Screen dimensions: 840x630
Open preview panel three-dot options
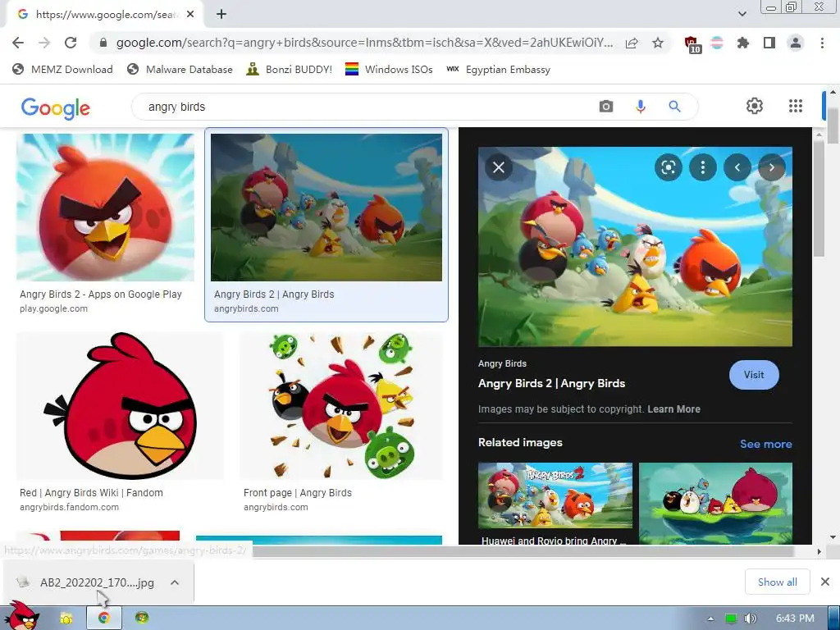(702, 167)
